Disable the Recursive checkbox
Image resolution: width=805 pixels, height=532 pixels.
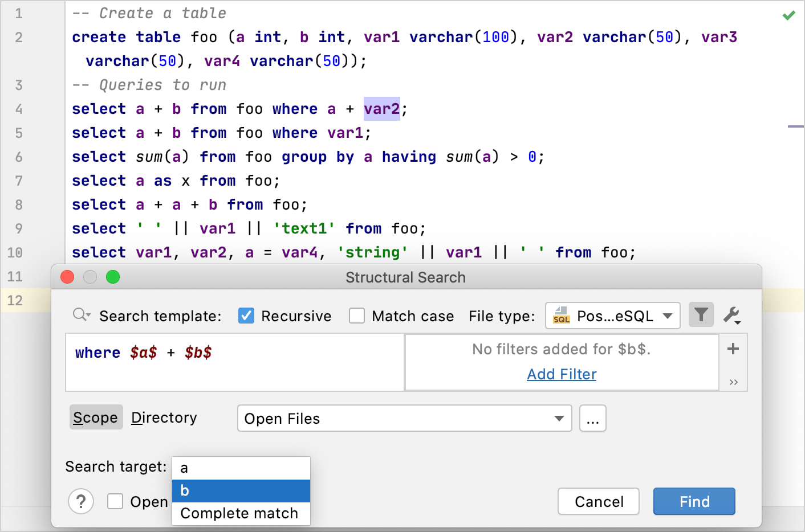coord(246,316)
